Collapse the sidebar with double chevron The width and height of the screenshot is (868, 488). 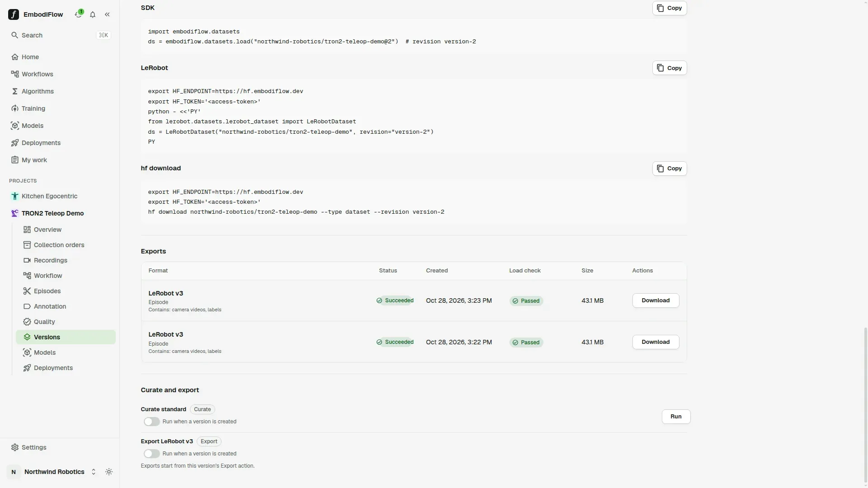click(107, 14)
